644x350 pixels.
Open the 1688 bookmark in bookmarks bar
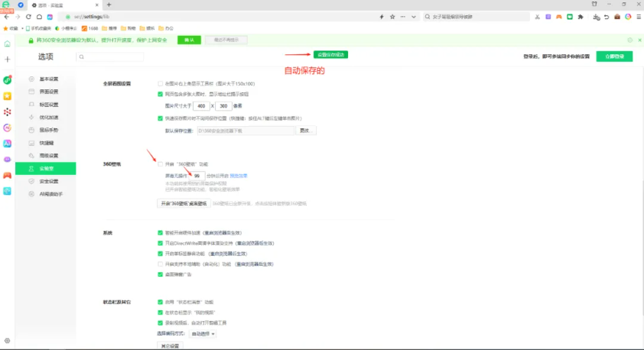click(90, 28)
